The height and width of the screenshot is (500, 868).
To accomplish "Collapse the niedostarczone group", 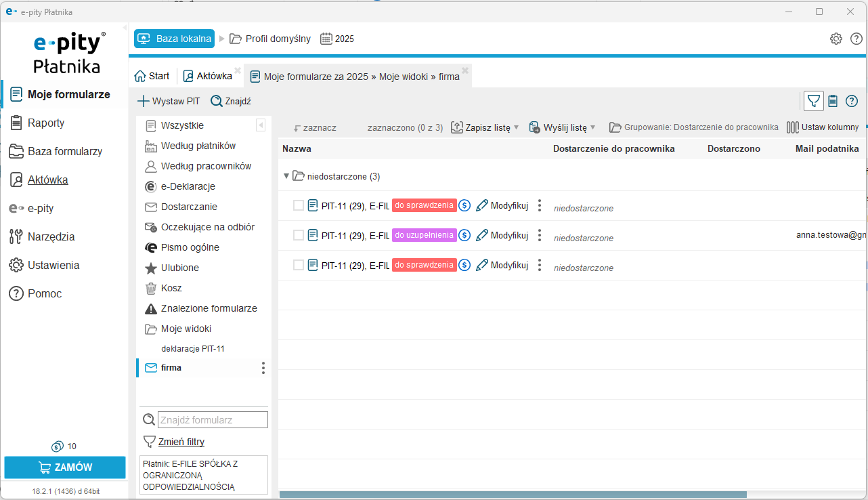I will tap(286, 176).
